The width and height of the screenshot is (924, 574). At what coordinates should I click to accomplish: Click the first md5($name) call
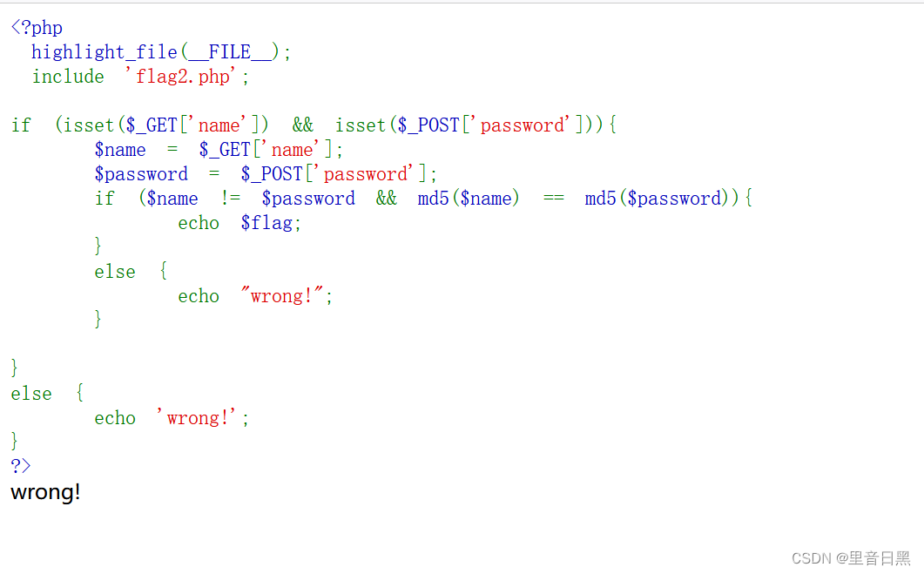(x=470, y=198)
